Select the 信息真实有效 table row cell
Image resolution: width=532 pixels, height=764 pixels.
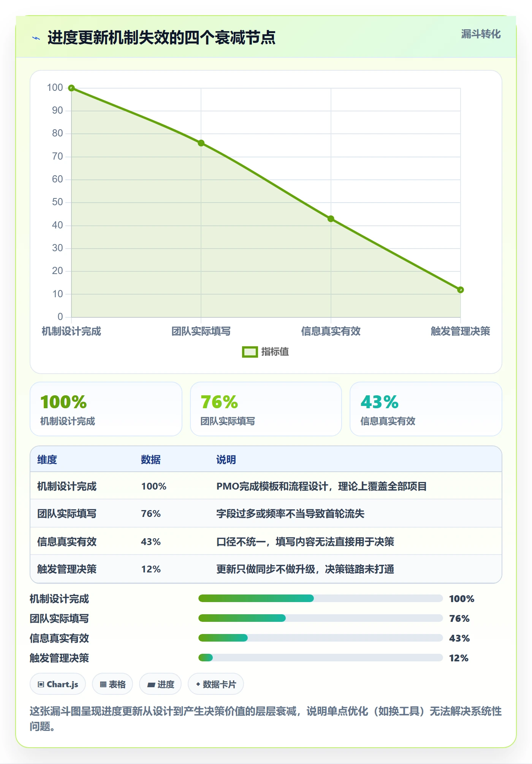67,542
